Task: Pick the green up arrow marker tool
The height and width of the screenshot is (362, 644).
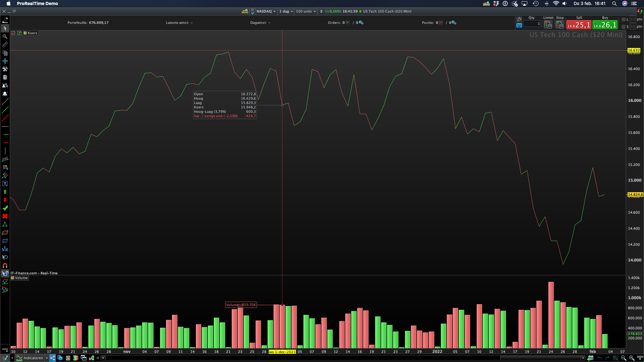Action: (5, 192)
